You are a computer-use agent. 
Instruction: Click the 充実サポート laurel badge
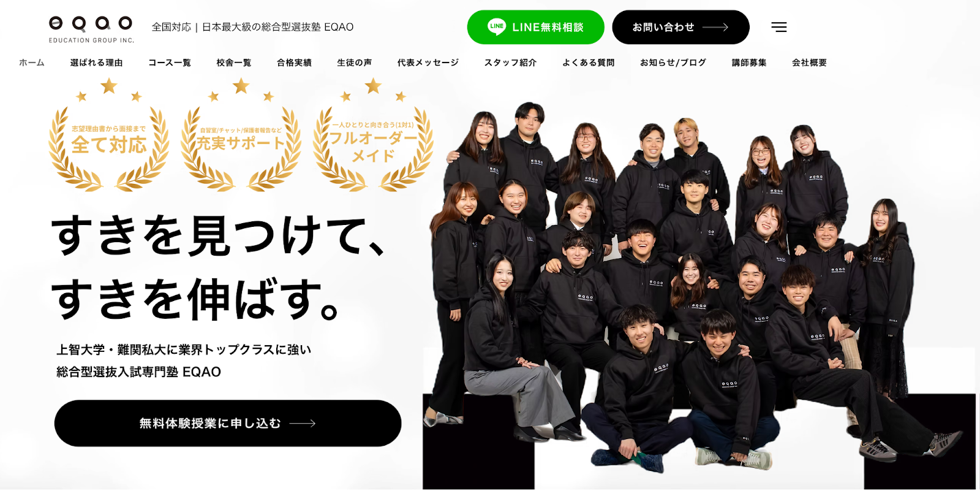241,135
